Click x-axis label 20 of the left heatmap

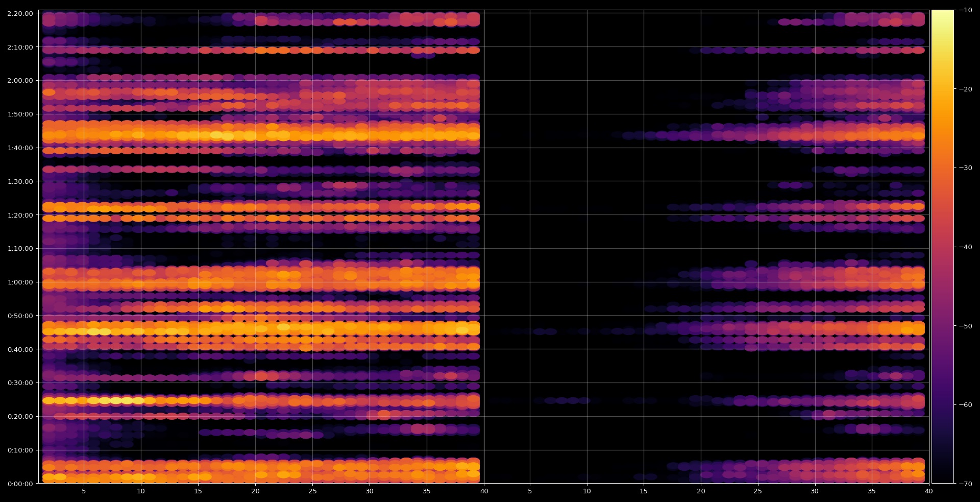[x=255, y=491]
